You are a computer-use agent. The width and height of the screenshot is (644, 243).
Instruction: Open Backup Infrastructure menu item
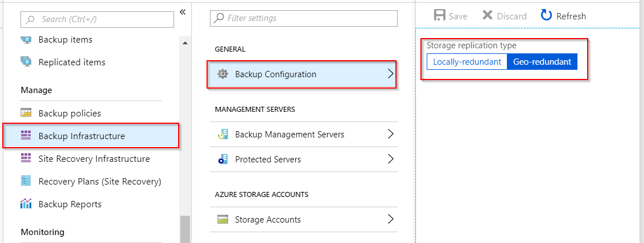[81, 136]
